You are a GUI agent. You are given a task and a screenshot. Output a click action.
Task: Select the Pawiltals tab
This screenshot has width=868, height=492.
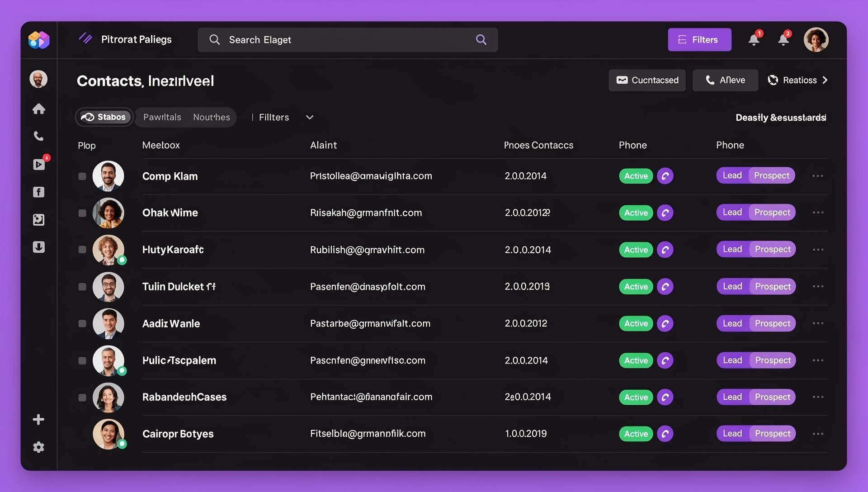162,117
